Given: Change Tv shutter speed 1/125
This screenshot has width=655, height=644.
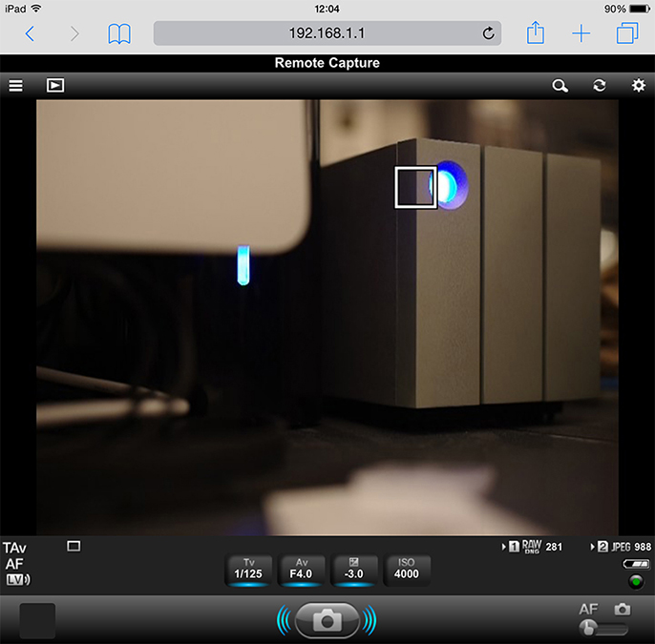Looking at the screenshot, I should [x=248, y=570].
